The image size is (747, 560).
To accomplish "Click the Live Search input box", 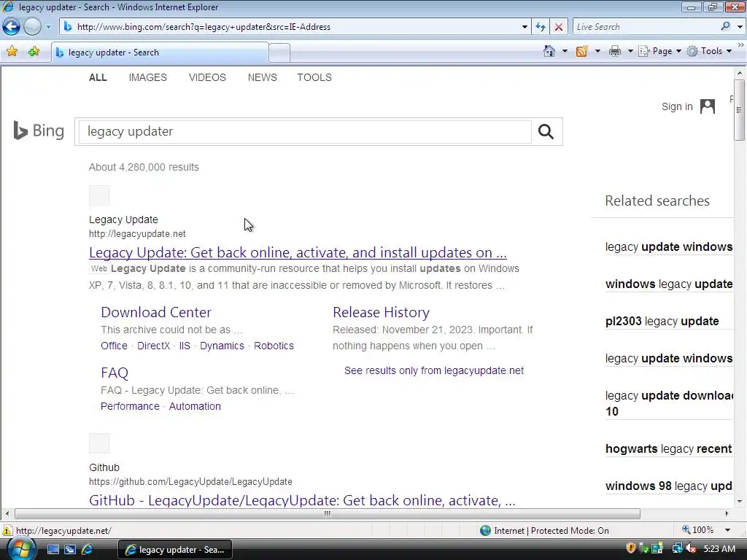I will coord(646,27).
